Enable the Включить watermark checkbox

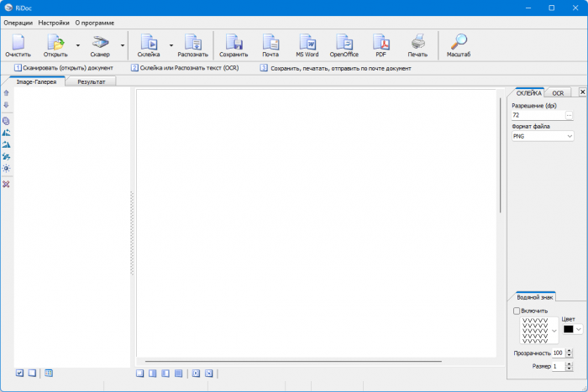coord(516,311)
